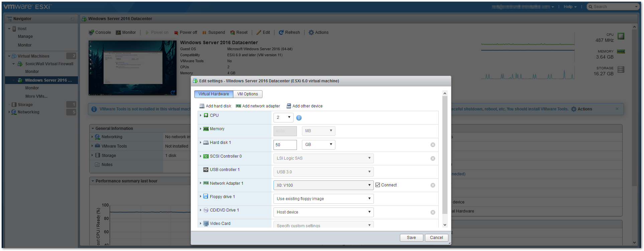
Task: Expand the CPU settings row
Action: pos(201,115)
